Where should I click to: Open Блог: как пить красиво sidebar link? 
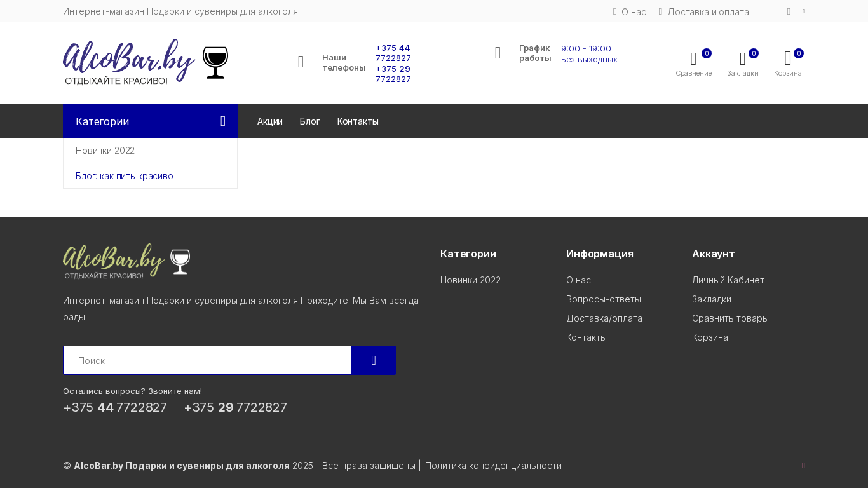[x=125, y=176]
